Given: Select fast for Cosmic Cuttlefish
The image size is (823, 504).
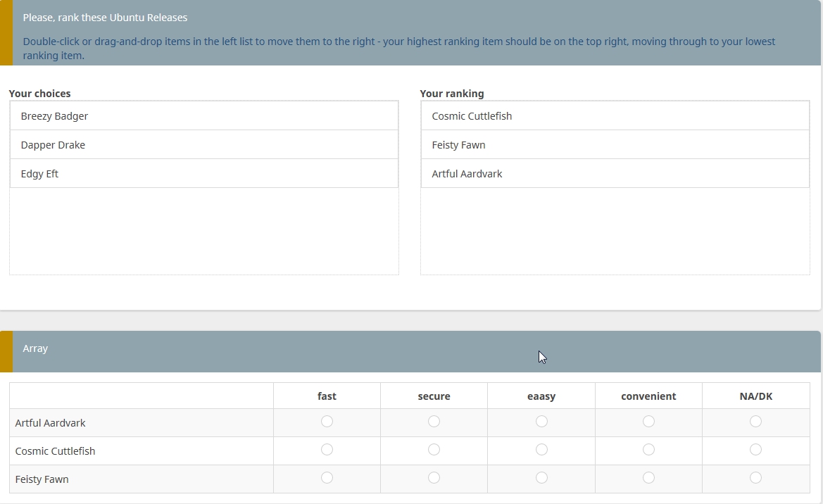Looking at the screenshot, I should tap(327, 450).
